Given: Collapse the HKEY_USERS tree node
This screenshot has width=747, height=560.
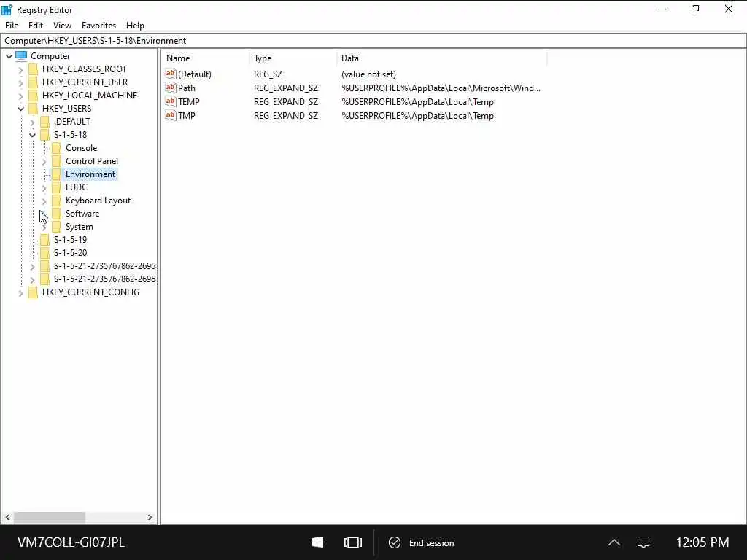Looking at the screenshot, I should (20, 109).
